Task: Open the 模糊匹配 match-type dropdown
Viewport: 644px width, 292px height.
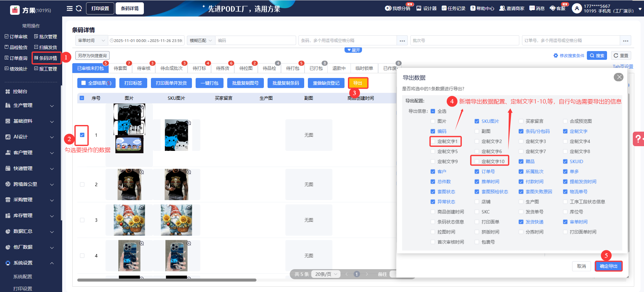Action: point(201,41)
